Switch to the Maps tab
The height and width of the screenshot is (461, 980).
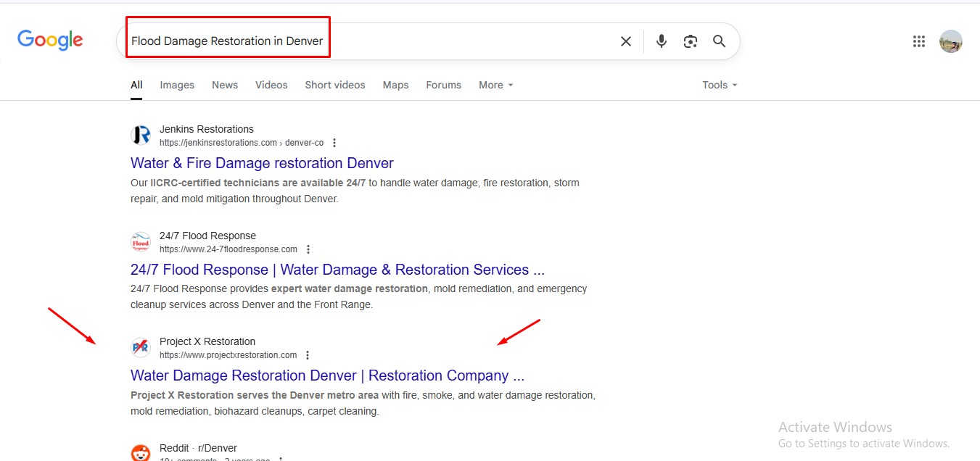click(395, 85)
